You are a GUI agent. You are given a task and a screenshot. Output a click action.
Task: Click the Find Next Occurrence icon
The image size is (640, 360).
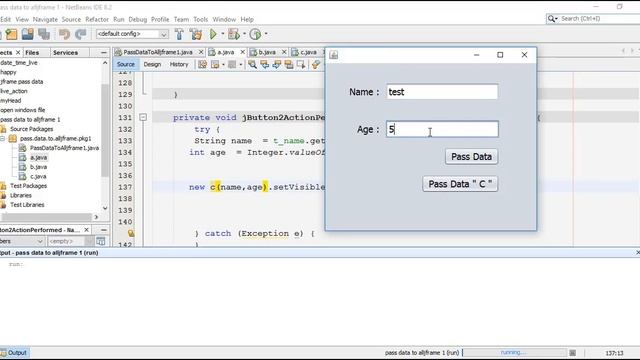pos(277,64)
